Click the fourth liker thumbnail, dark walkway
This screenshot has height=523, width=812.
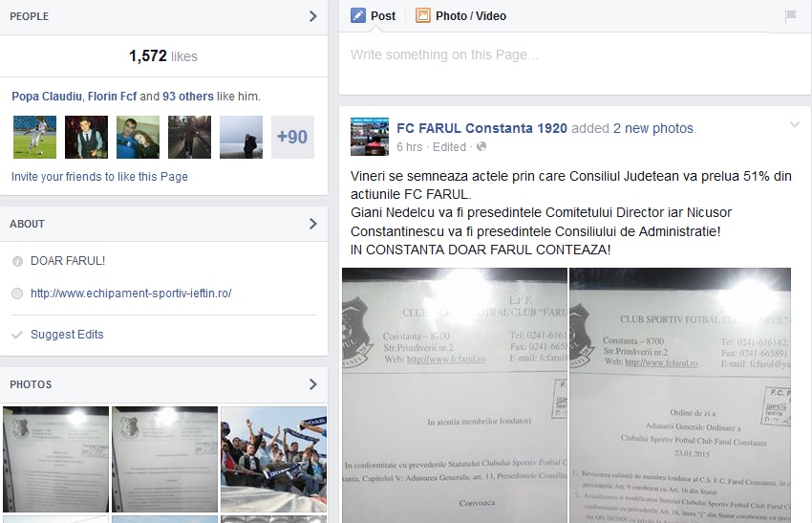tap(189, 137)
